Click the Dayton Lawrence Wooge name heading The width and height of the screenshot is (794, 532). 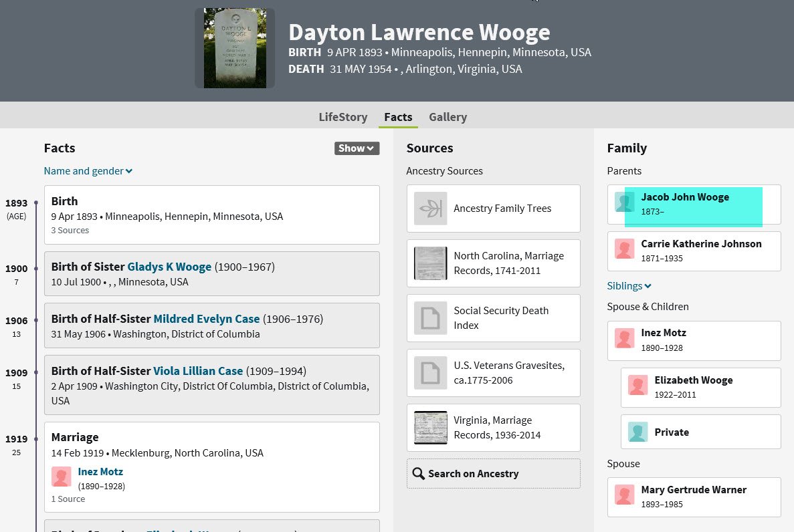(x=419, y=32)
